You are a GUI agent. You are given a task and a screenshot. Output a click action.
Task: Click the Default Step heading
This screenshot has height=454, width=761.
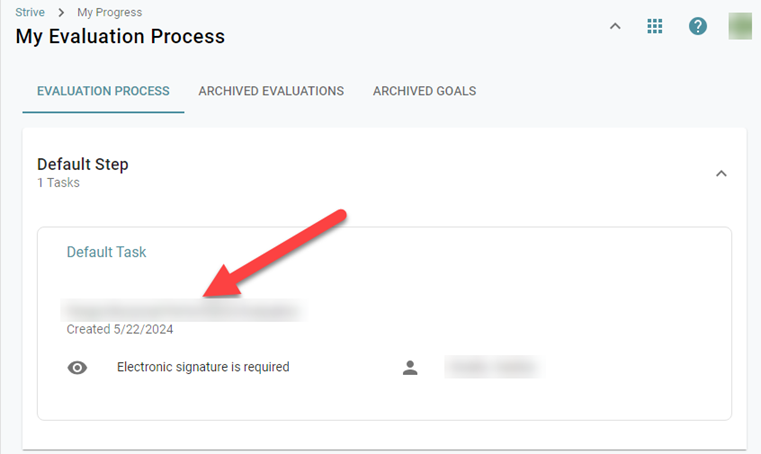[x=83, y=164]
